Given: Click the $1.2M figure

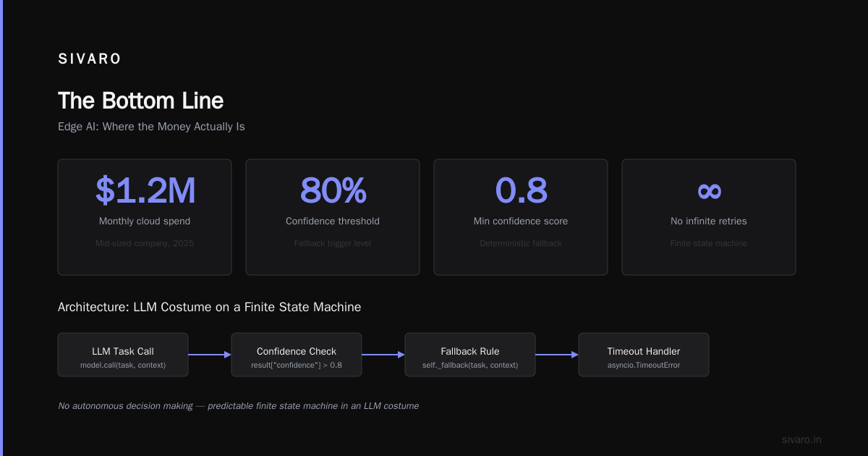Looking at the screenshot, I should pyautogui.click(x=145, y=190).
